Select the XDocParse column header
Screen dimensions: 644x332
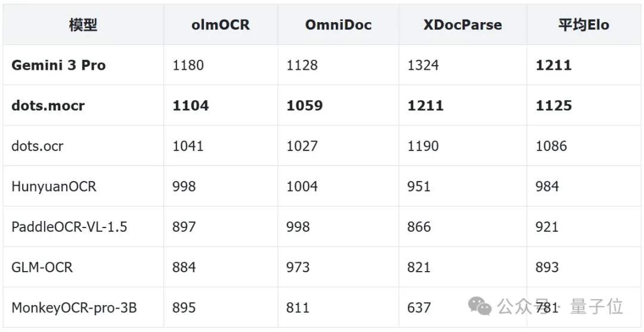[463, 25]
